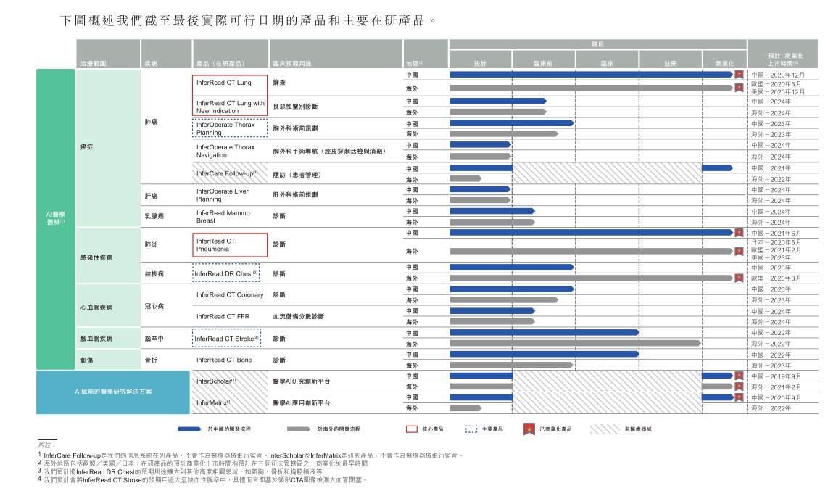Click the star flag on InferRead DR Chest overseas row
The width and height of the screenshot is (828, 504).
(x=739, y=278)
